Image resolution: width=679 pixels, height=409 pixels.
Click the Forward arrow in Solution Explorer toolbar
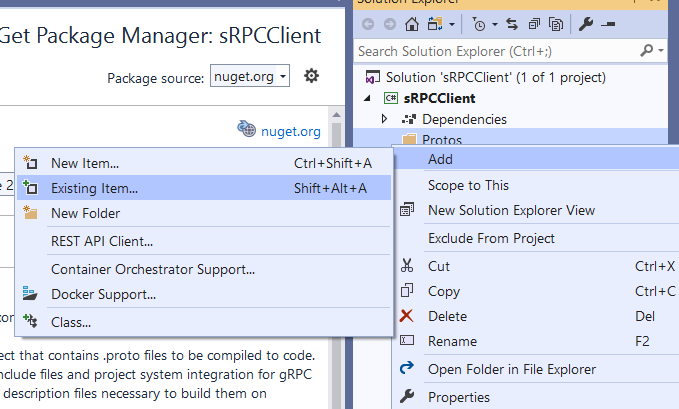[x=390, y=24]
